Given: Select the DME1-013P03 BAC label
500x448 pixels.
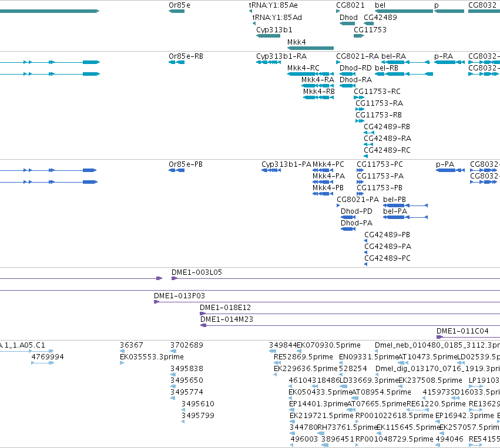Looking at the screenshot, I should 180,296.
